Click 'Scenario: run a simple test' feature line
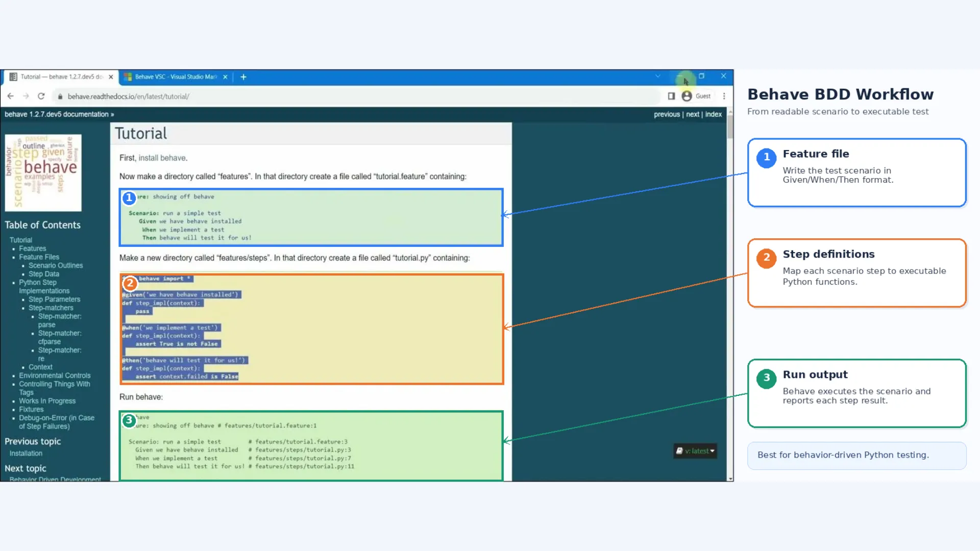980x551 pixels. [x=175, y=213]
